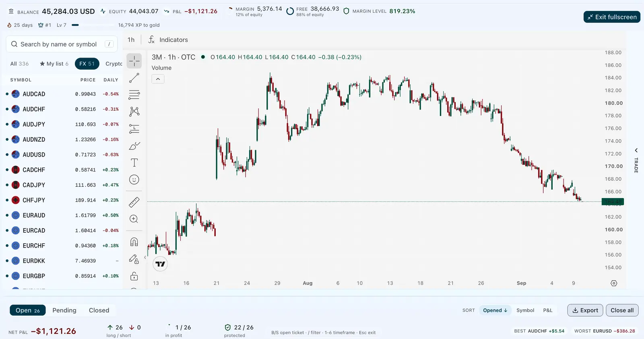The width and height of the screenshot is (644, 339).
Task: Open AUDUSD in the watchlist
Action: click(62, 155)
